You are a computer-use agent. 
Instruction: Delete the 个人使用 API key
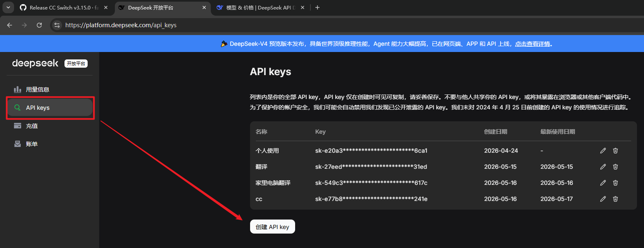pos(615,151)
